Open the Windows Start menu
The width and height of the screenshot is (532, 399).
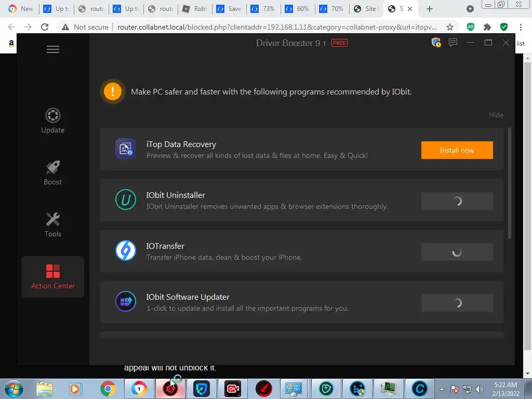(14, 389)
